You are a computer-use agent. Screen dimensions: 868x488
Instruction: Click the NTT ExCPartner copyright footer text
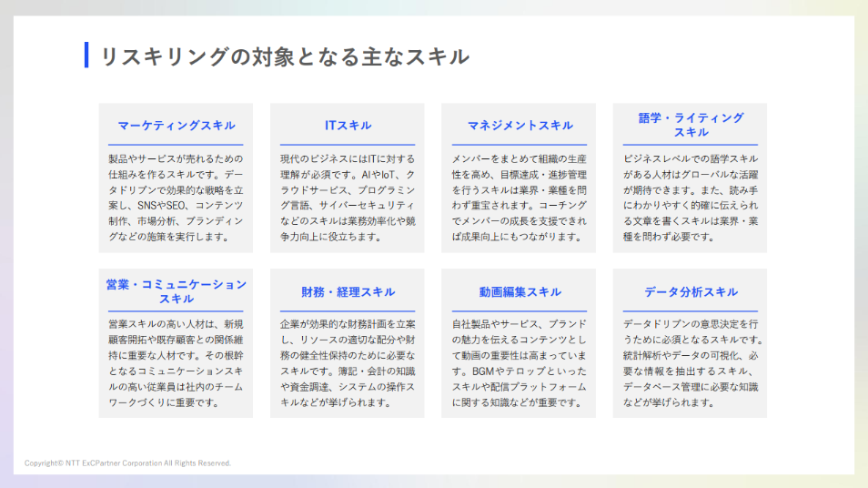(128, 463)
